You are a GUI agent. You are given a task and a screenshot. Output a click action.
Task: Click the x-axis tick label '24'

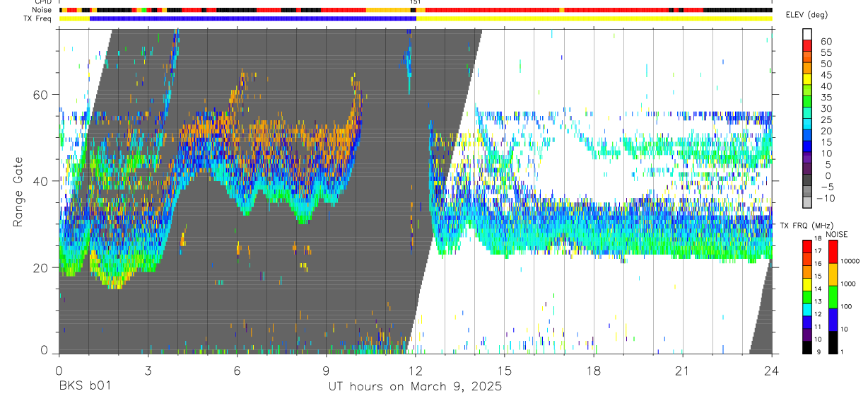pyautogui.click(x=771, y=370)
